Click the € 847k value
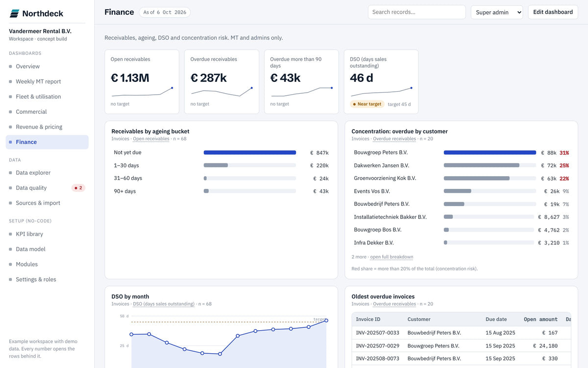The width and height of the screenshot is (588, 368). (319, 153)
